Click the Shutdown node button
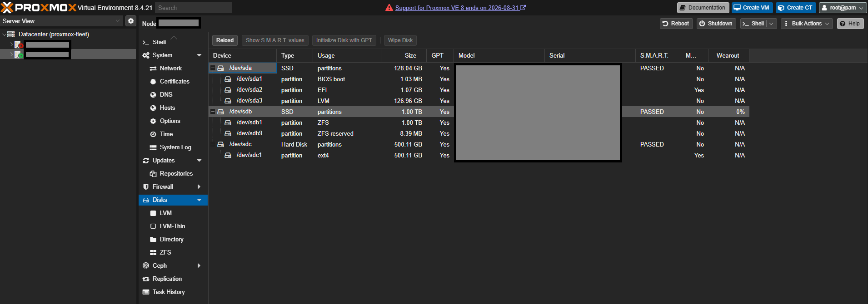This screenshot has height=304, width=868. point(716,24)
